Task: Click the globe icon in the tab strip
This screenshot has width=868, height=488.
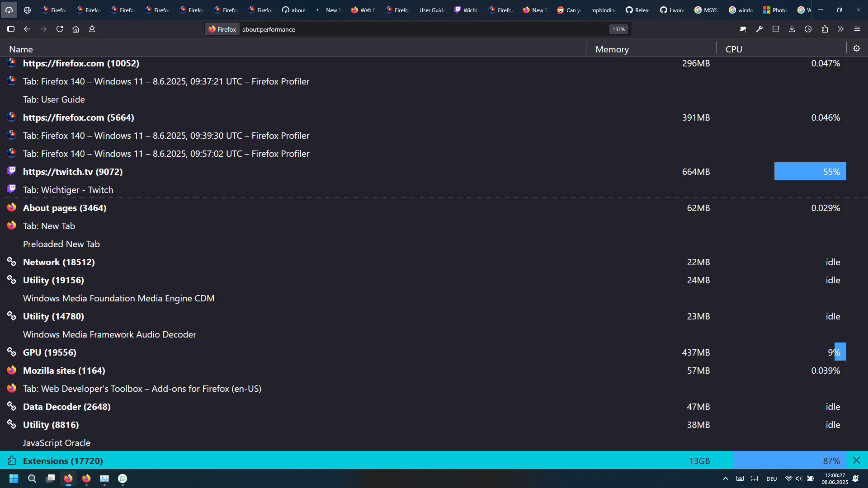Action: [x=27, y=10]
